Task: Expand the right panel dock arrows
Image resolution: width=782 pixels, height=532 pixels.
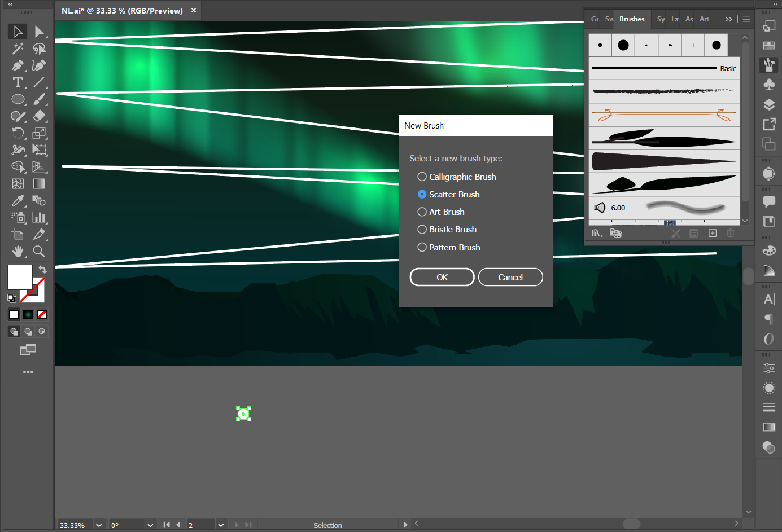Action: pyautogui.click(x=775, y=4)
